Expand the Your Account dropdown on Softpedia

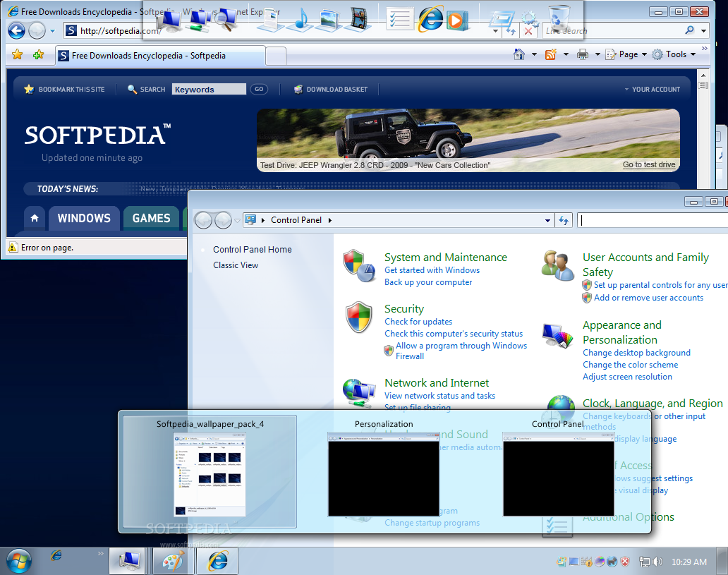pyautogui.click(x=652, y=89)
